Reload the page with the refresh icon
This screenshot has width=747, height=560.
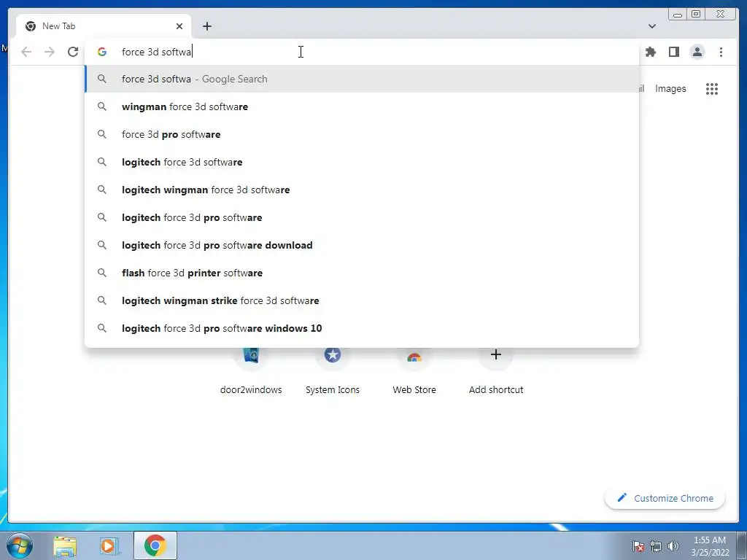73,52
